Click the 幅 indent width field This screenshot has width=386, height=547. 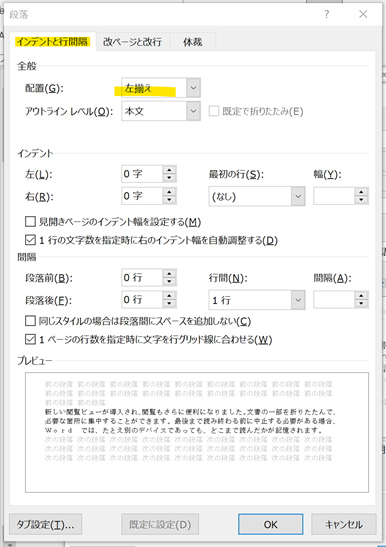(334, 196)
